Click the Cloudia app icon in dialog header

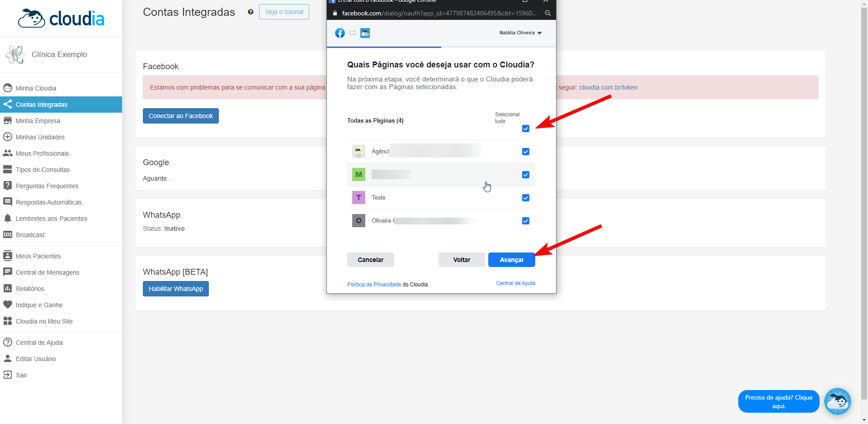365,33
